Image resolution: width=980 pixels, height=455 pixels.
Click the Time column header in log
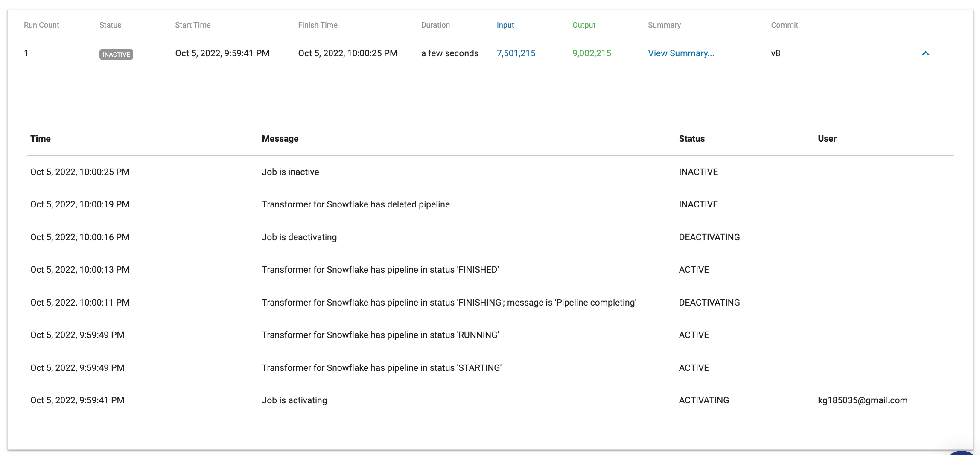[x=41, y=139]
